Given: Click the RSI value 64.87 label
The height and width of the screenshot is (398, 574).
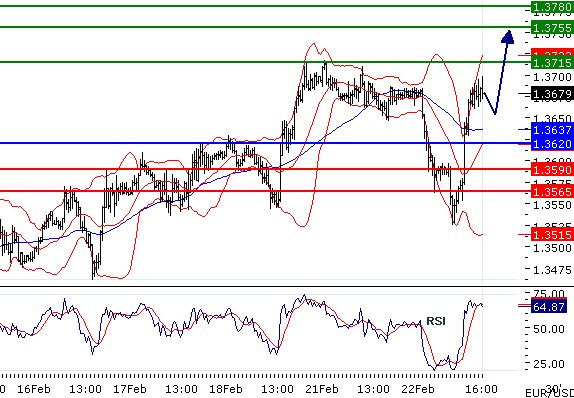Looking at the screenshot, I should click(x=548, y=306).
